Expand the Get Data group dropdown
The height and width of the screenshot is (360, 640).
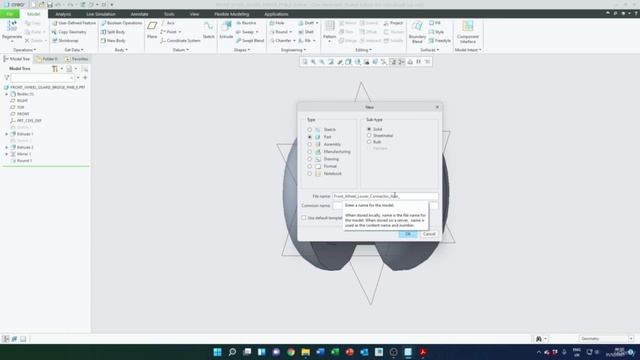coord(74,50)
